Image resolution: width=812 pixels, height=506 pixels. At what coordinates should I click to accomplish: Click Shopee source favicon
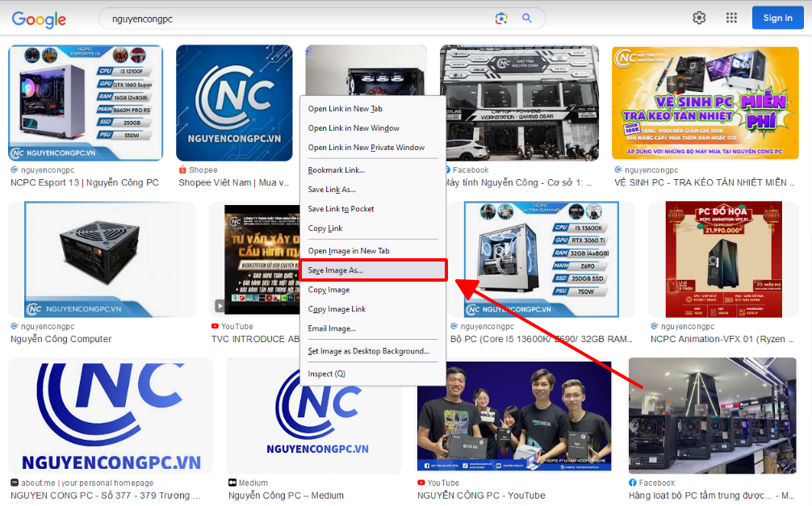(x=182, y=169)
